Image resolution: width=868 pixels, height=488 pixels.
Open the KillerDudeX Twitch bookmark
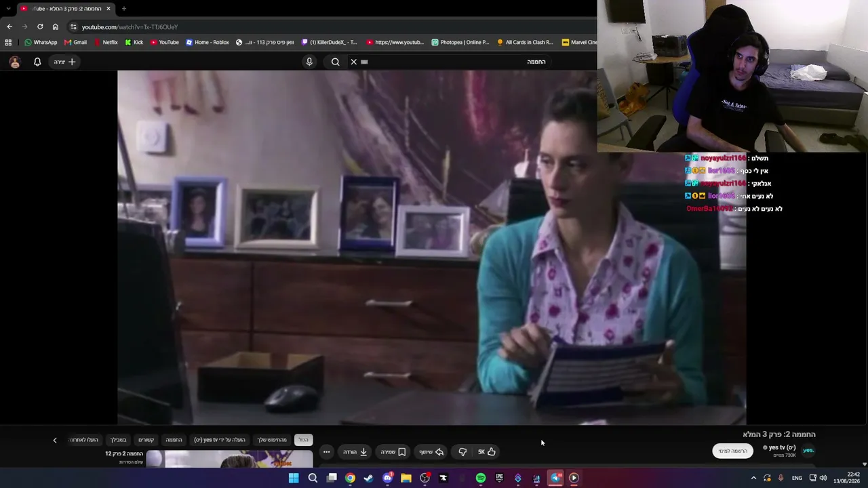pos(329,42)
